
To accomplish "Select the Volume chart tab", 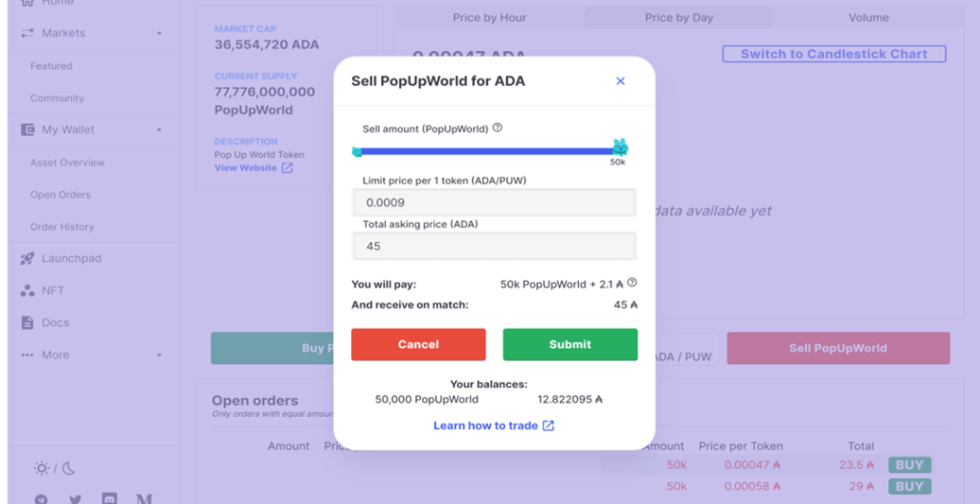I will (x=868, y=18).
